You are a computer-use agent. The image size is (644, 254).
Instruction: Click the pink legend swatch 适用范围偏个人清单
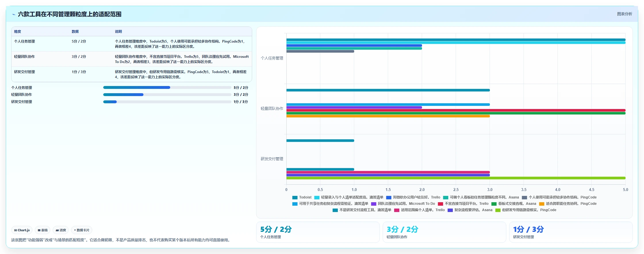[397, 210]
